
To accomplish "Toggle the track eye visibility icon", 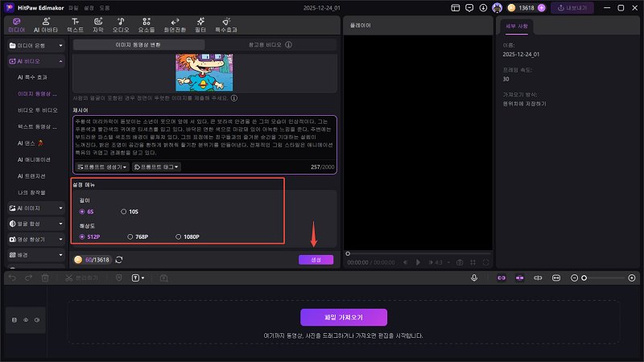I will pos(26,320).
